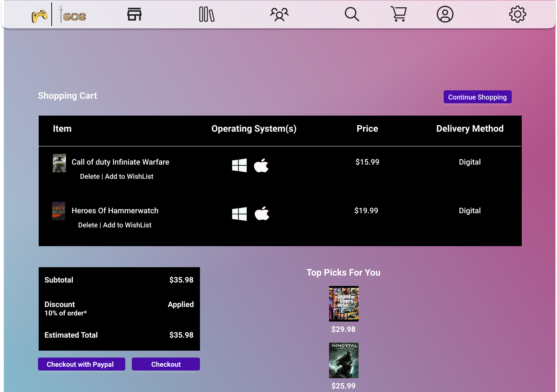Open the shopping cart icon
Image resolution: width=557 pixels, height=392 pixels.
398,14
